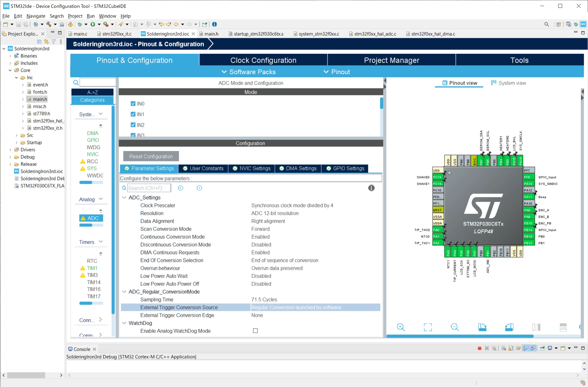Uncheck the IN2 channel checkbox
This screenshot has height=387, width=588.
tap(133, 125)
